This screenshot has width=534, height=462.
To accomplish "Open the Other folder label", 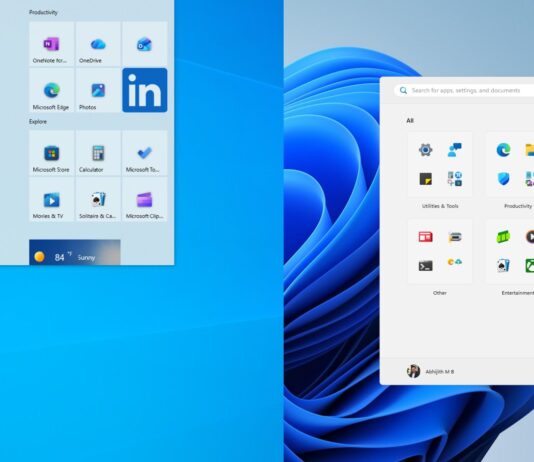I will [440, 293].
